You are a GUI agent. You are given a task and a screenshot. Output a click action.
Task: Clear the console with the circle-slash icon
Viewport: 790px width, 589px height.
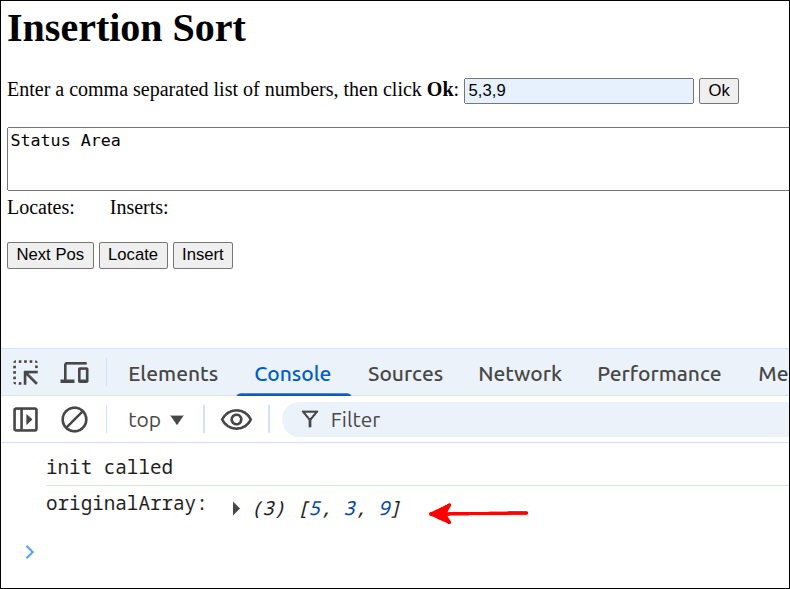75,420
